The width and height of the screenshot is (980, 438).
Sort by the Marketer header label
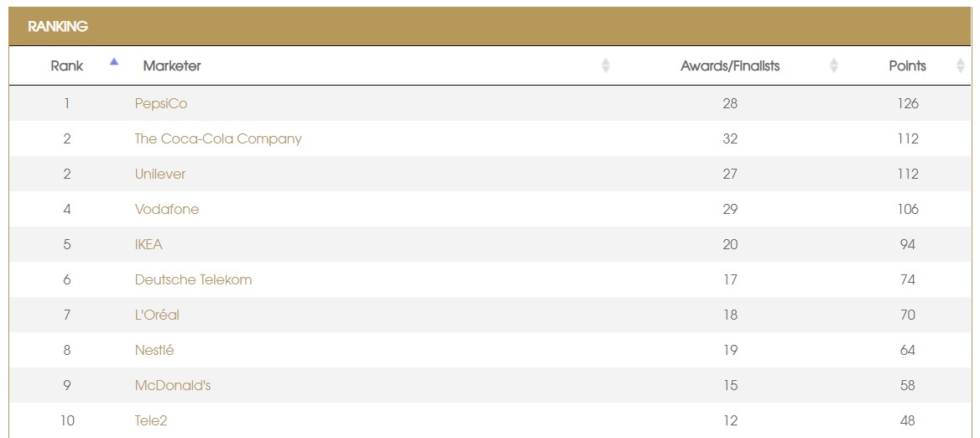[172, 65]
